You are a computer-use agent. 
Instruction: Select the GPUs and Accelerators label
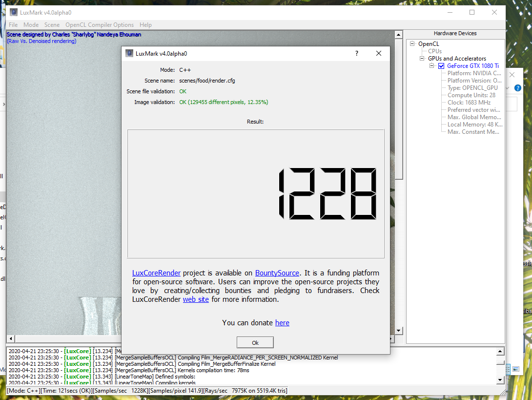(x=457, y=59)
